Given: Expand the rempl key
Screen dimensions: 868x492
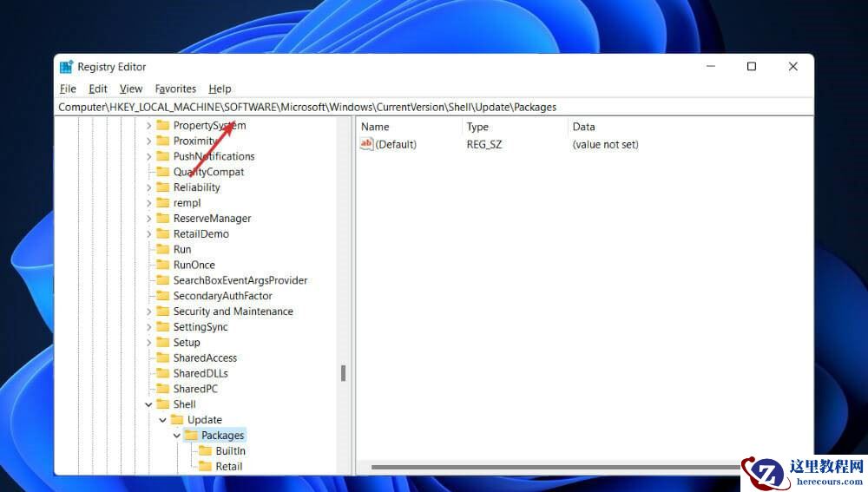Looking at the screenshot, I should 148,203.
